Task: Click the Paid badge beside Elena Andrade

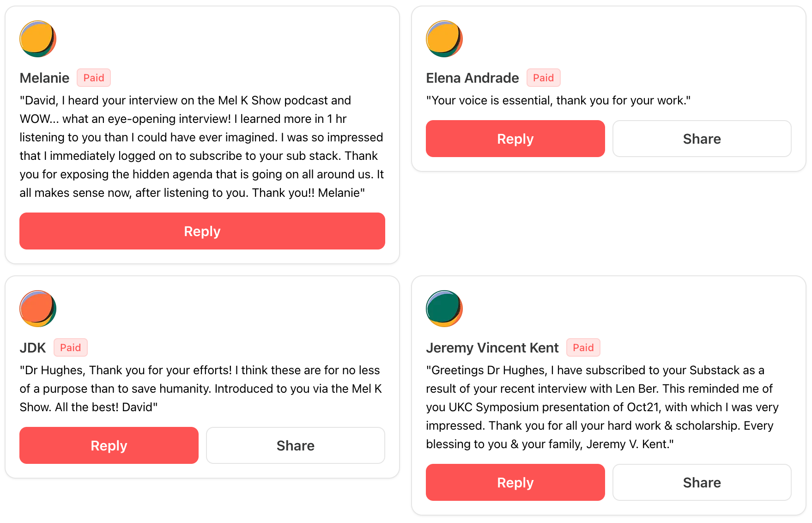Action: click(x=543, y=78)
